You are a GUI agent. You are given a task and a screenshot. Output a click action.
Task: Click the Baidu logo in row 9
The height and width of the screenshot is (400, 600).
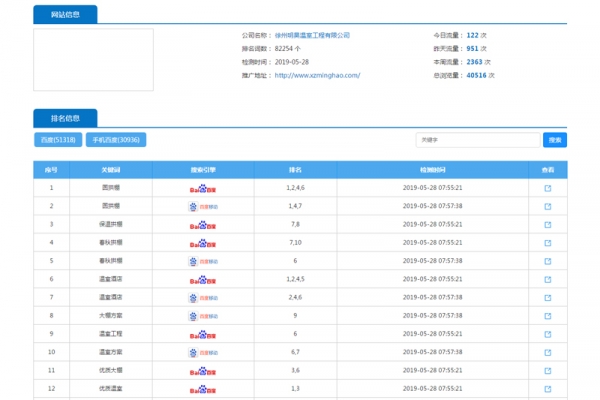pyautogui.click(x=203, y=335)
